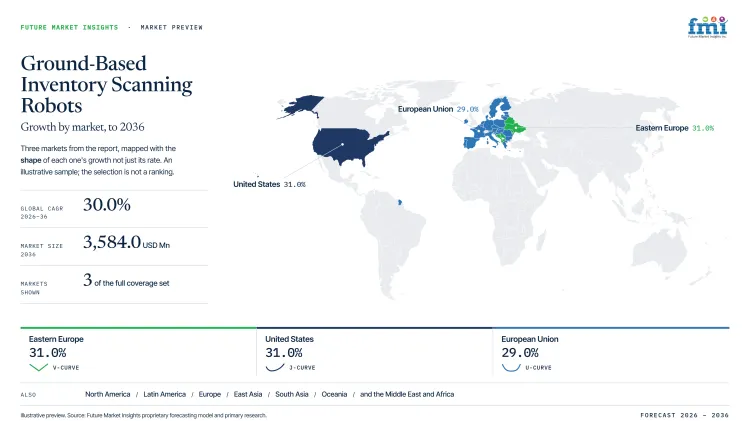The width and height of the screenshot is (750, 421).
Task: Click the United States on the map
Action: [349, 146]
